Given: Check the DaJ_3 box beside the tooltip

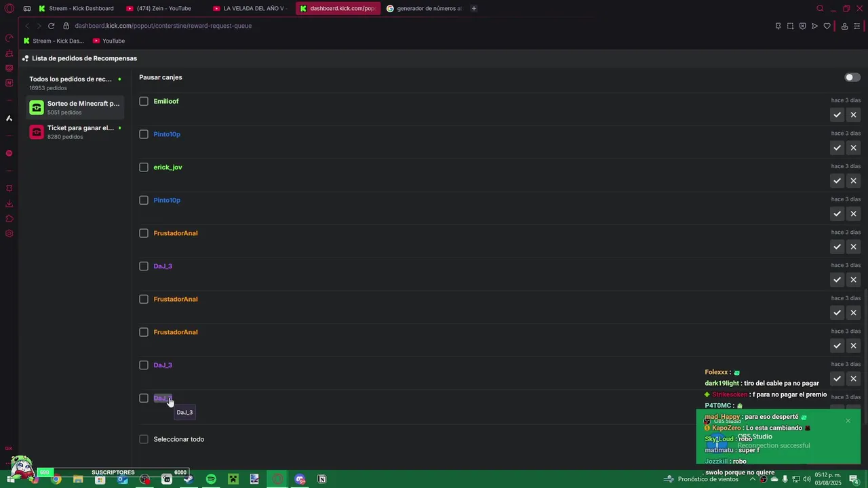Looking at the screenshot, I should [x=144, y=399].
